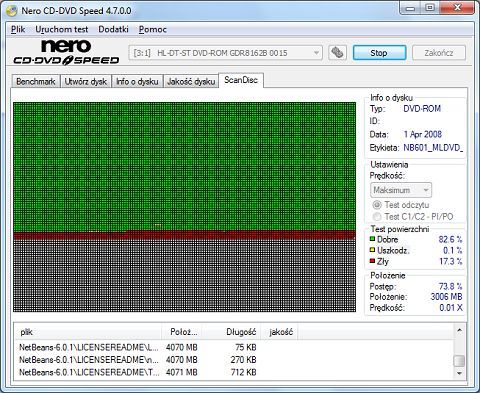
Task: Open the Uruchom test menu
Action: tap(62, 29)
